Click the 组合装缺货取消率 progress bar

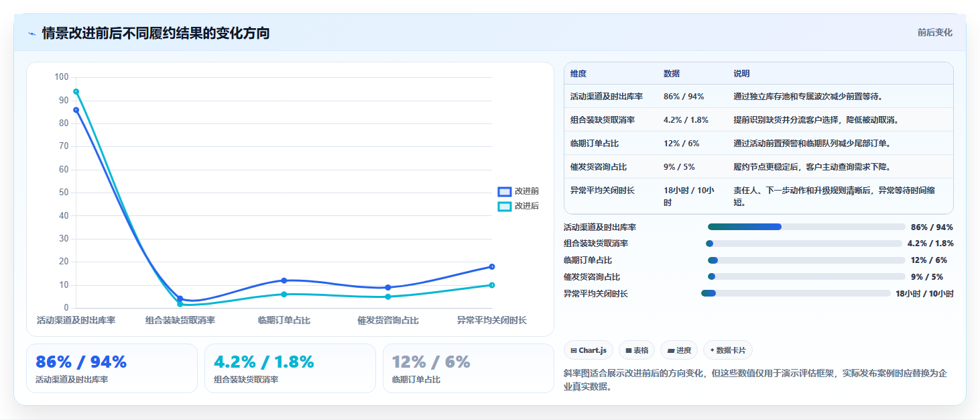tap(804, 244)
